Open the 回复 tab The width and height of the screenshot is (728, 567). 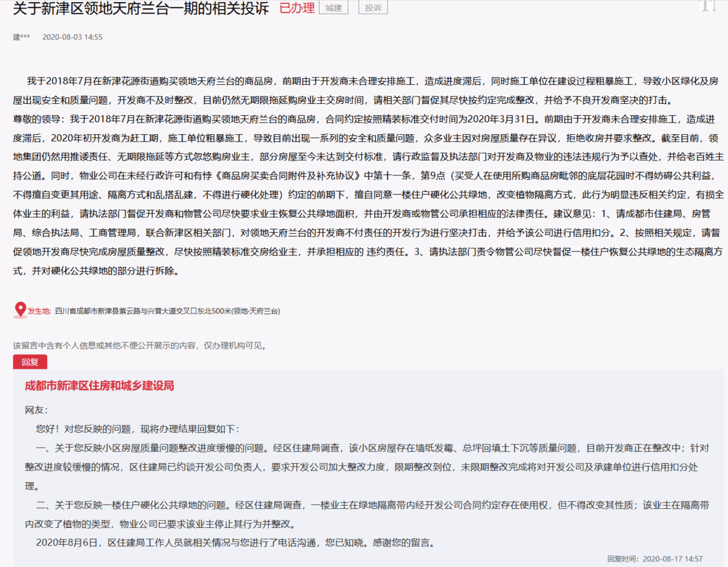(x=30, y=362)
